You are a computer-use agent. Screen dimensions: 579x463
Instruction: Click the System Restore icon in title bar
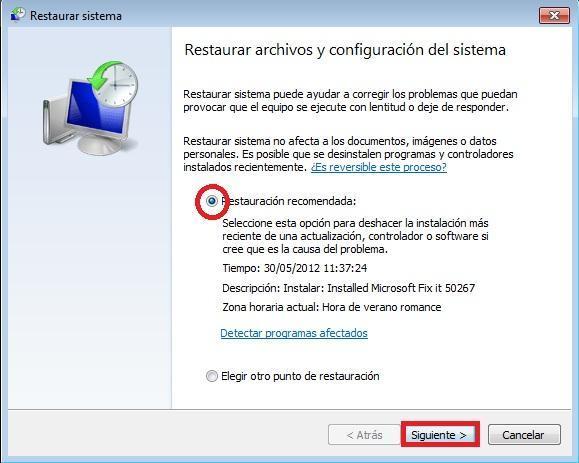tap(18, 15)
